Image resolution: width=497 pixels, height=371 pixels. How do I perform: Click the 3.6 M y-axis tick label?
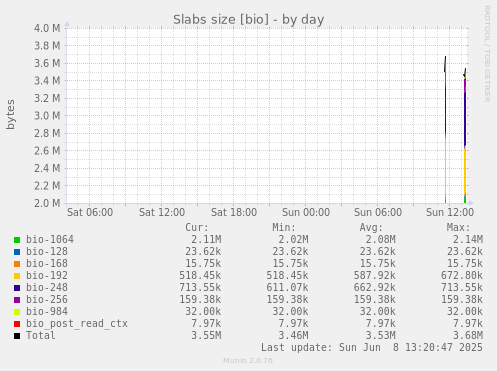(x=47, y=63)
